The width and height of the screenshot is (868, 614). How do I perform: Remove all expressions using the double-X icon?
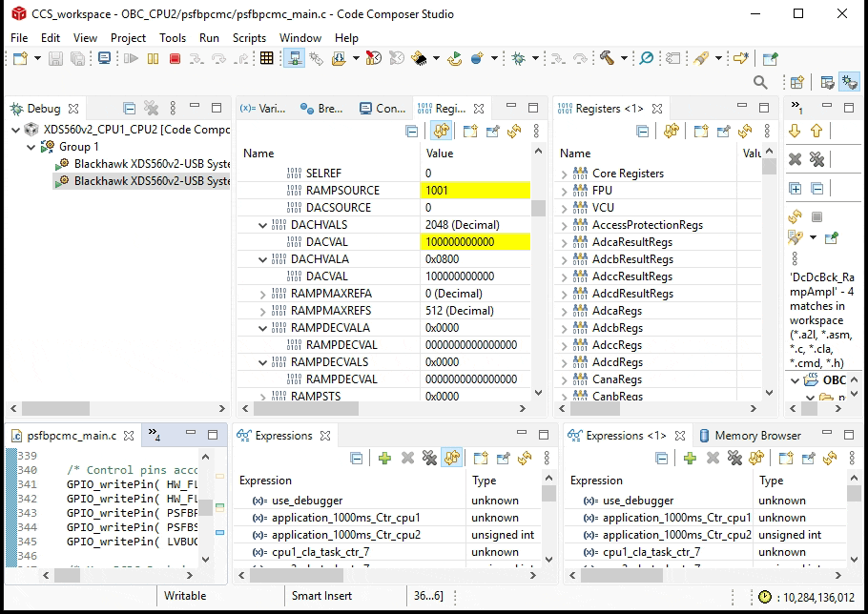pos(427,459)
